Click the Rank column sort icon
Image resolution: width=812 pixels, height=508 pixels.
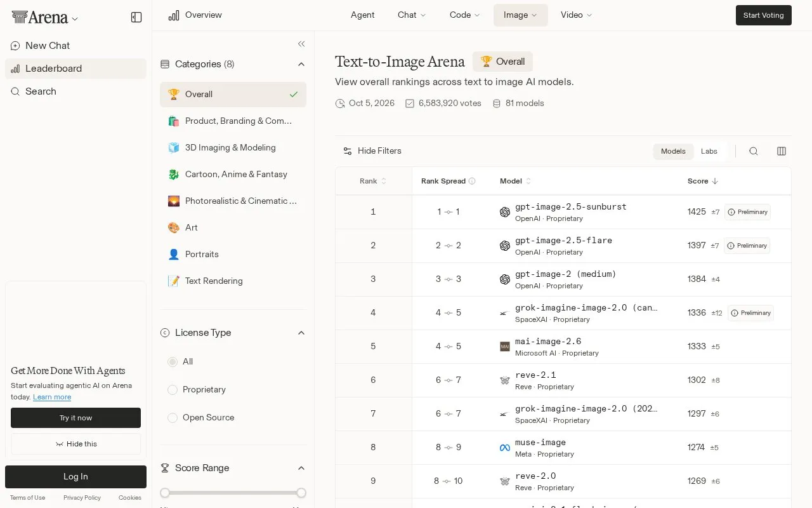pyautogui.click(x=384, y=181)
